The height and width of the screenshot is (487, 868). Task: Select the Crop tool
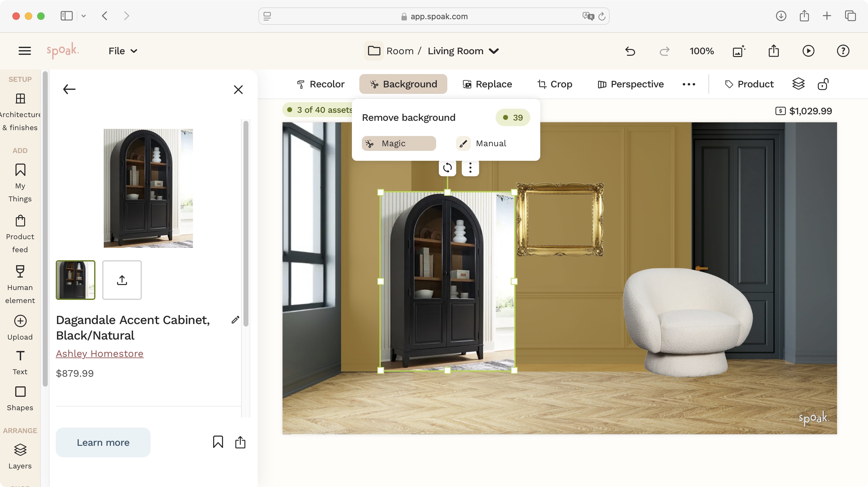tap(554, 84)
